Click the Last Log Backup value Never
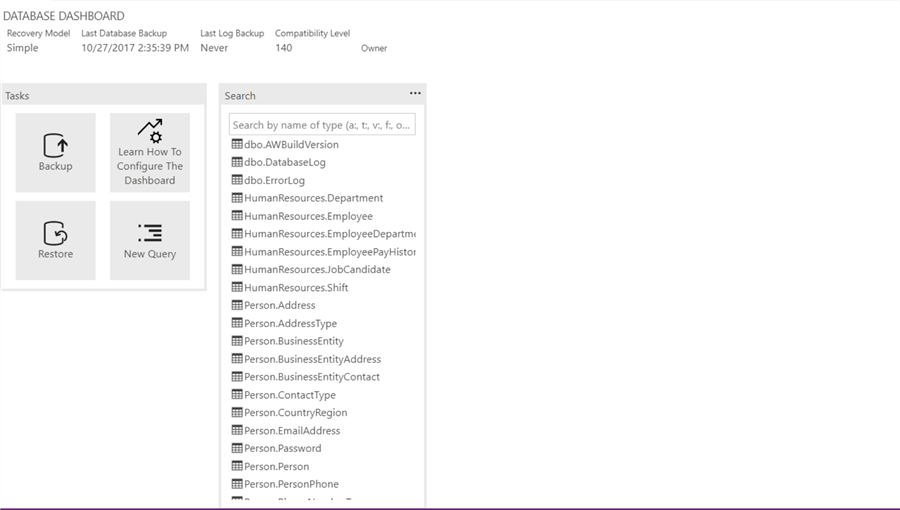Viewport: 900px width, 510px height. click(214, 48)
